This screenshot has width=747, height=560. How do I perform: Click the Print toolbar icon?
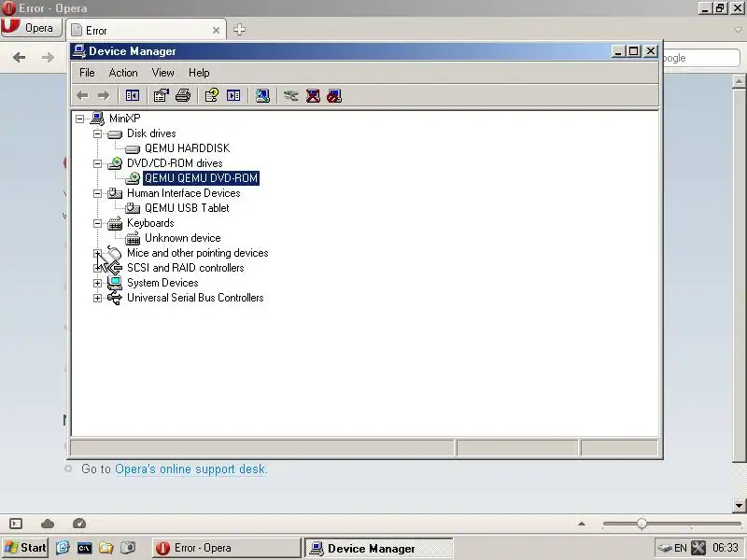point(183,96)
